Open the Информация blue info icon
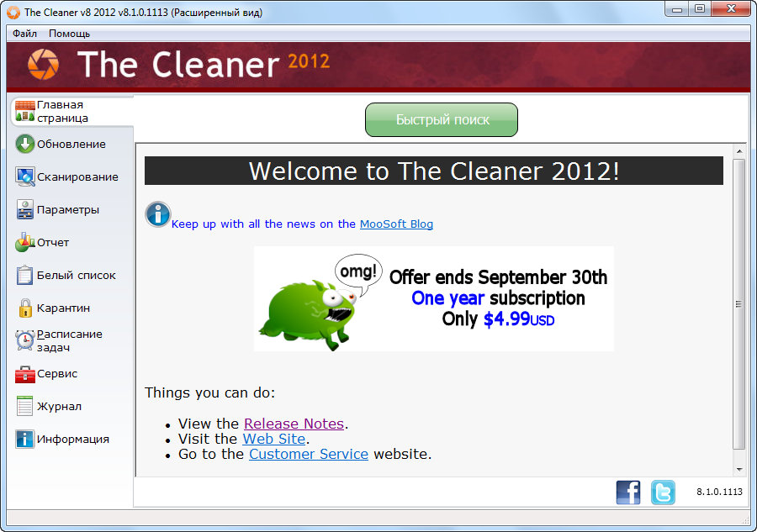This screenshot has height=532, width=757. (24, 439)
